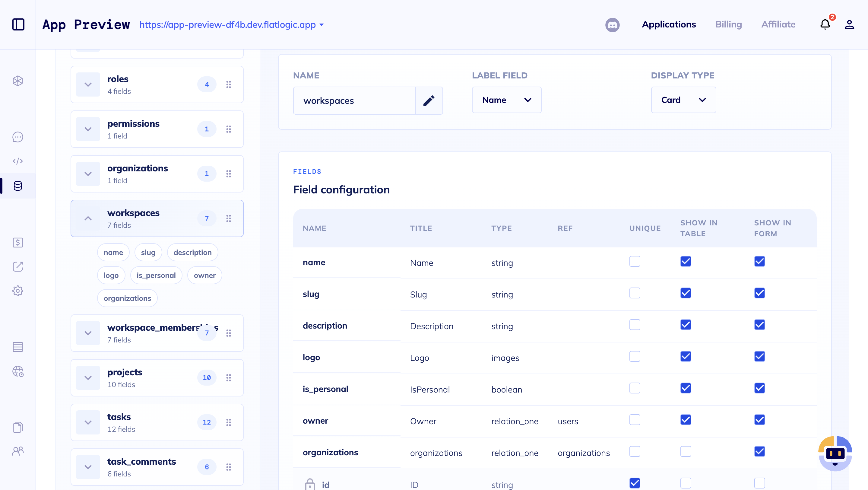The width and height of the screenshot is (868, 490).
Task: Expand the organizations entity
Action: (88, 173)
